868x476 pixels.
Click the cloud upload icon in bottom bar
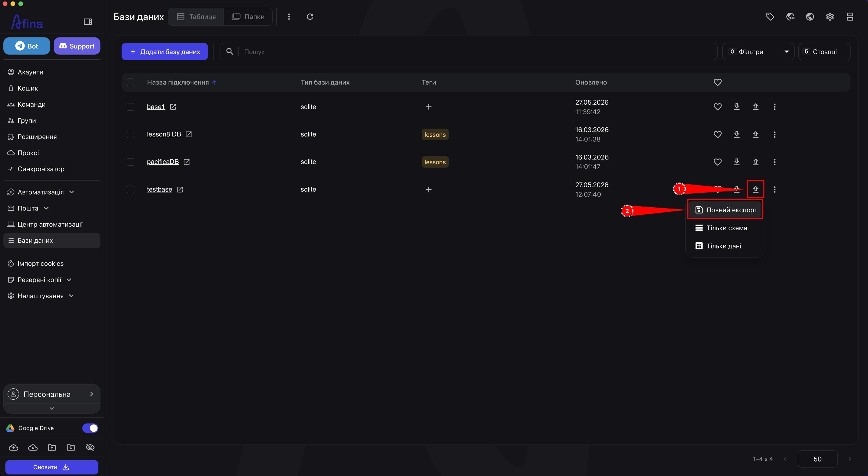pos(14,447)
